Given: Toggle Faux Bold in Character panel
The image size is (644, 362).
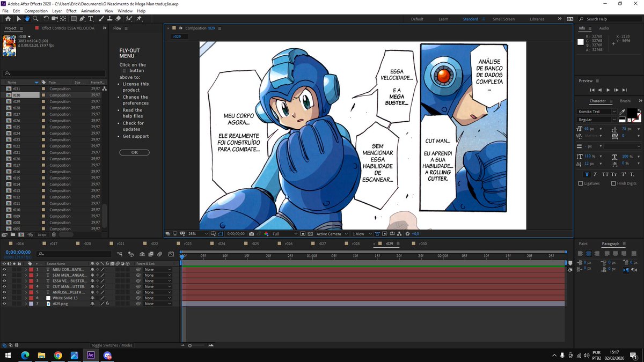Looking at the screenshot, I should point(587,174).
